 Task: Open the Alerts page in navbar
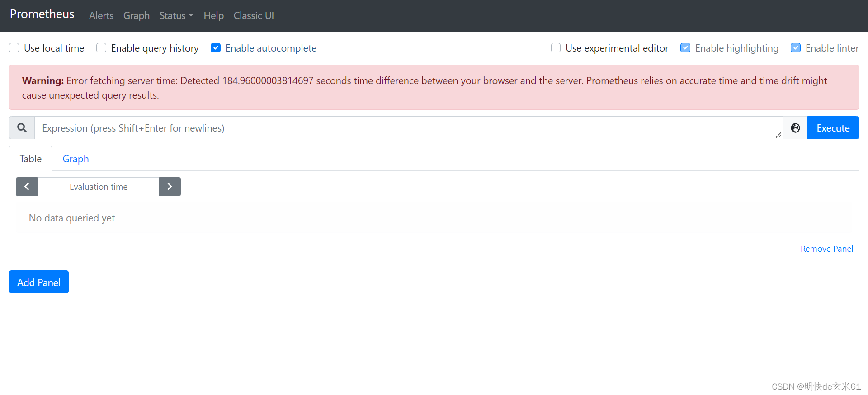(101, 15)
